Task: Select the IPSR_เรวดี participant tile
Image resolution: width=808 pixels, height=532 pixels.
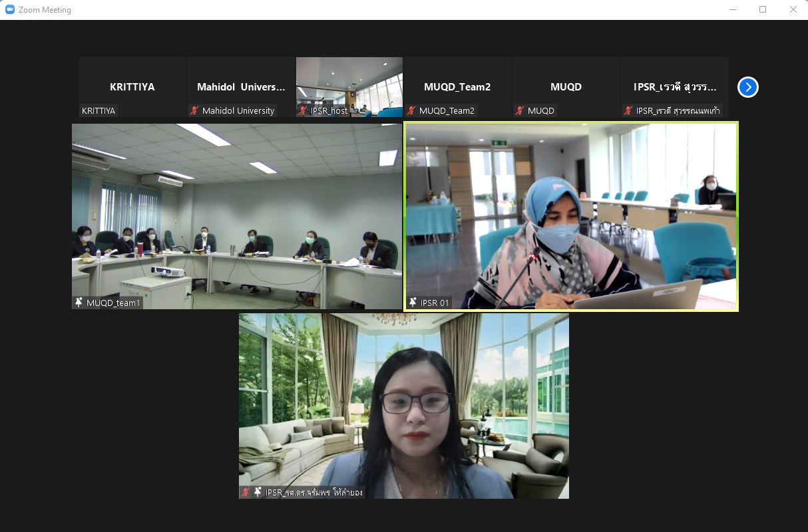Action: [x=674, y=86]
